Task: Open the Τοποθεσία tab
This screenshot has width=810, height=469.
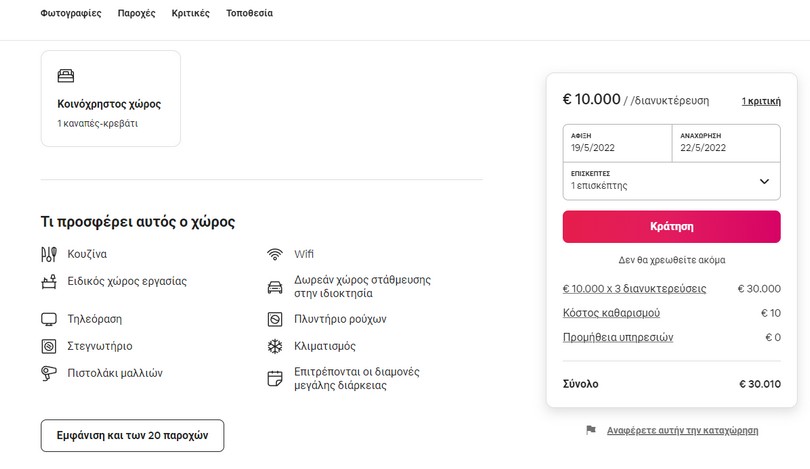Action: click(x=249, y=14)
